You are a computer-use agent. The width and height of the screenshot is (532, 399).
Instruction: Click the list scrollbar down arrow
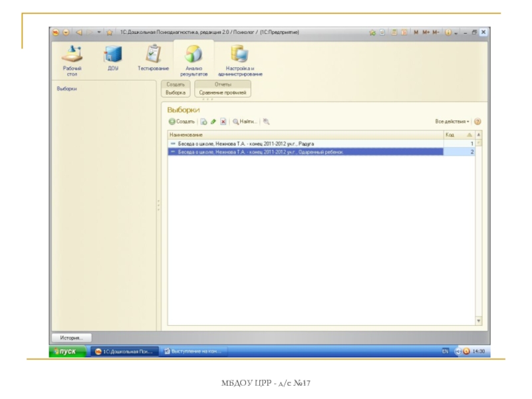(479, 321)
